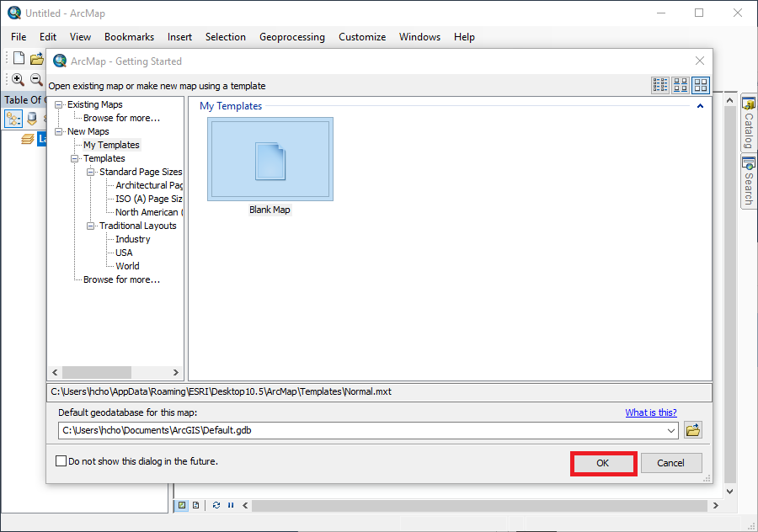The width and height of the screenshot is (758, 532).
Task: Click the Zoom In tool
Action: click(17, 79)
